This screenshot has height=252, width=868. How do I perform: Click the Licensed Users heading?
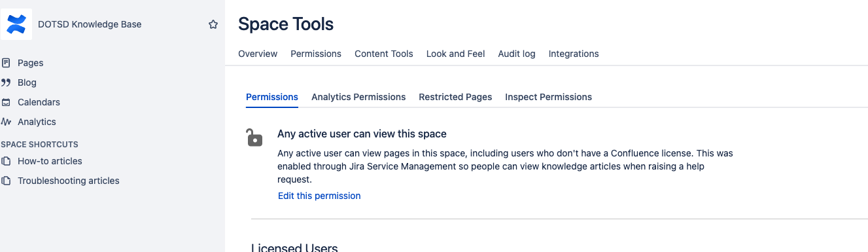pos(294,247)
